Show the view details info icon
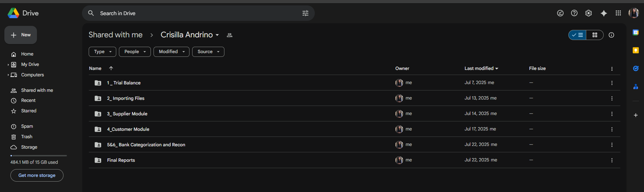Screen dimensions: 644x192 click(611, 35)
